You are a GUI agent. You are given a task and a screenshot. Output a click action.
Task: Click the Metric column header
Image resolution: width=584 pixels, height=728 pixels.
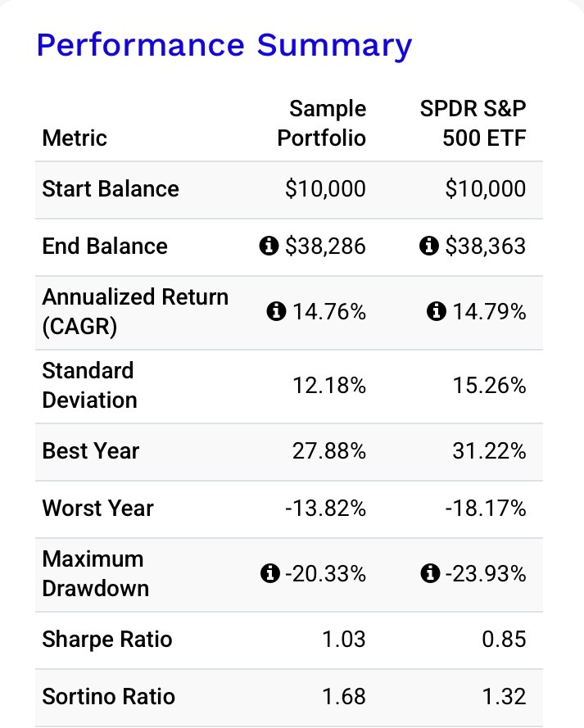tap(75, 138)
